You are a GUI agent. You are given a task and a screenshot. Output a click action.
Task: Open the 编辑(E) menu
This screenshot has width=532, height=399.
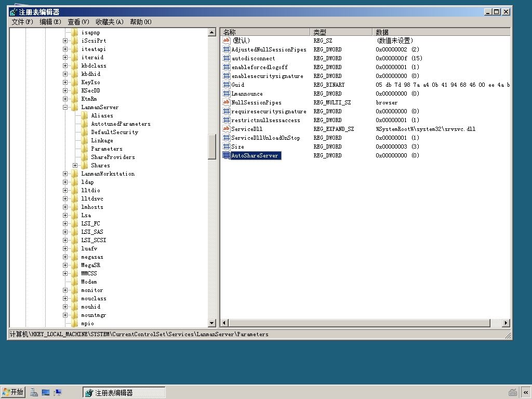50,22
